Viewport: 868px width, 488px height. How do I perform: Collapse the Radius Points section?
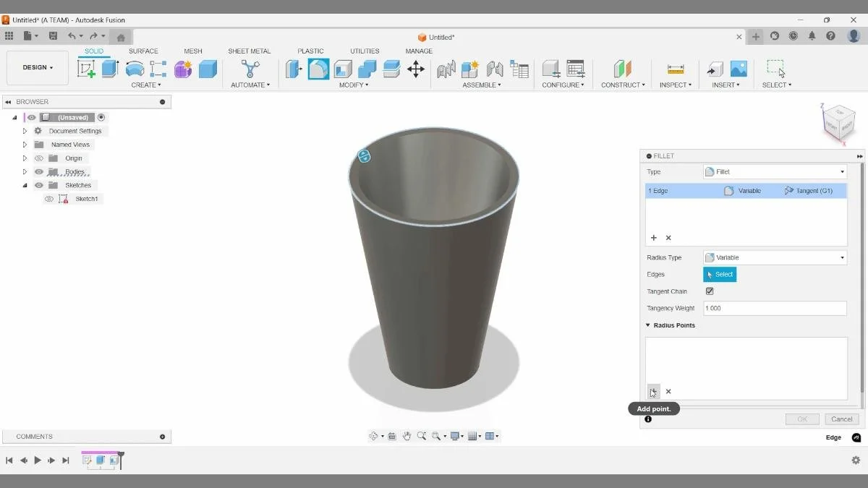coord(647,325)
